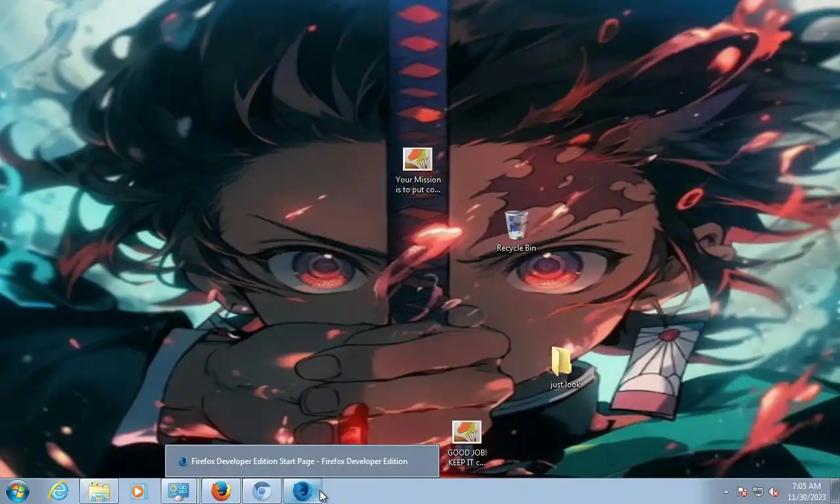Screen dimensions: 840x504
Task: Open the Windows Start menu orb
Action: click(x=17, y=491)
